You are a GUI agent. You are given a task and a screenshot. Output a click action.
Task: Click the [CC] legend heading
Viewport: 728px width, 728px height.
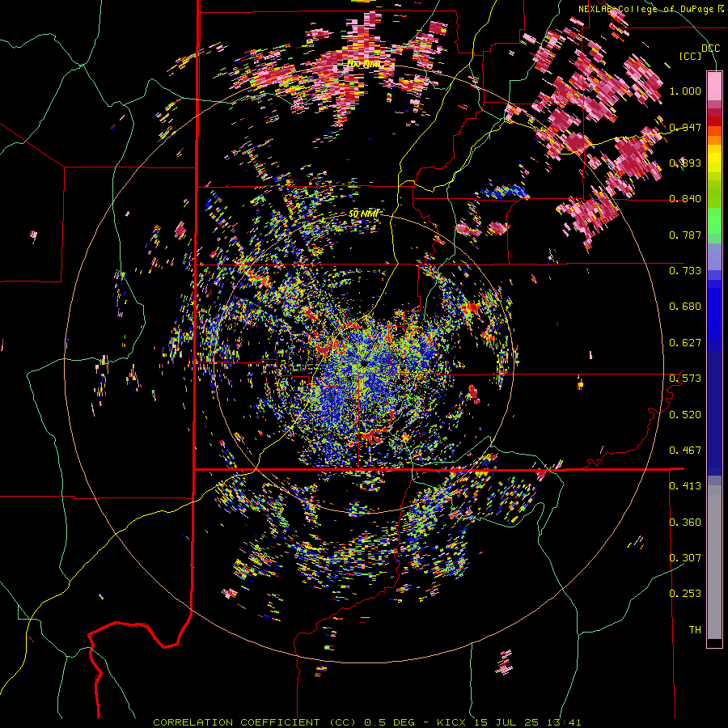pyautogui.click(x=691, y=56)
